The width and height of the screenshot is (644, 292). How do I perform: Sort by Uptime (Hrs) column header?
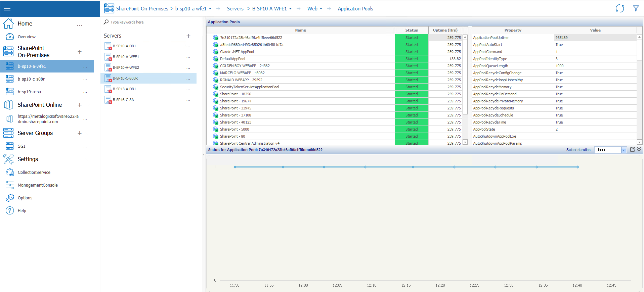[445, 30]
